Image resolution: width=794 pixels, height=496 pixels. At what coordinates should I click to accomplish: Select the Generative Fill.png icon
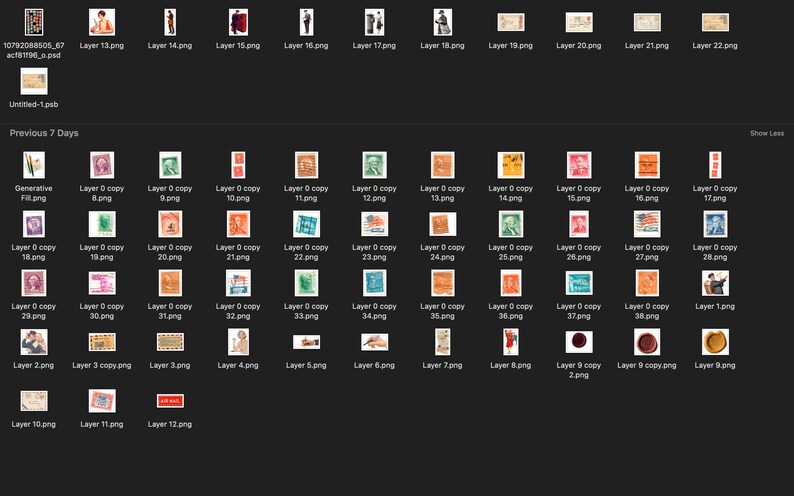[34, 165]
